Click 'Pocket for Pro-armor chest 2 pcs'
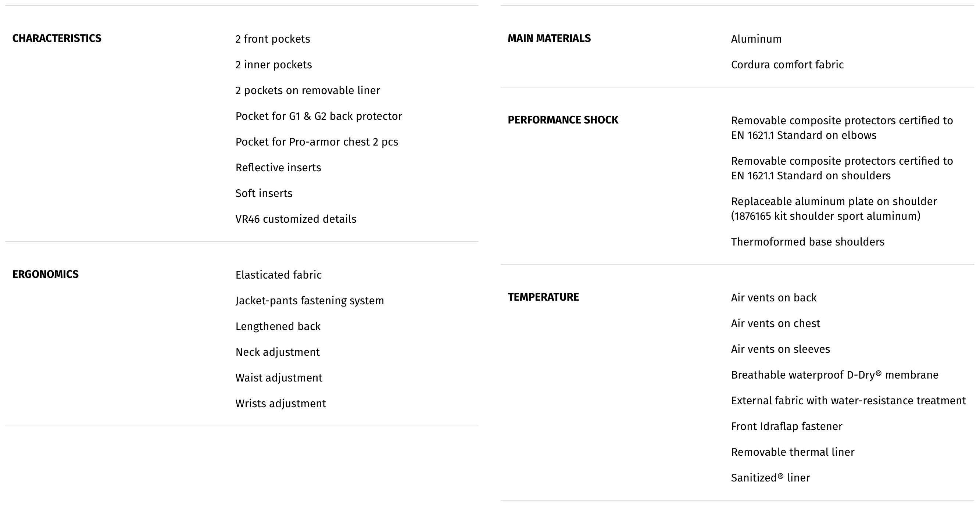Image resolution: width=980 pixels, height=505 pixels. pos(316,142)
